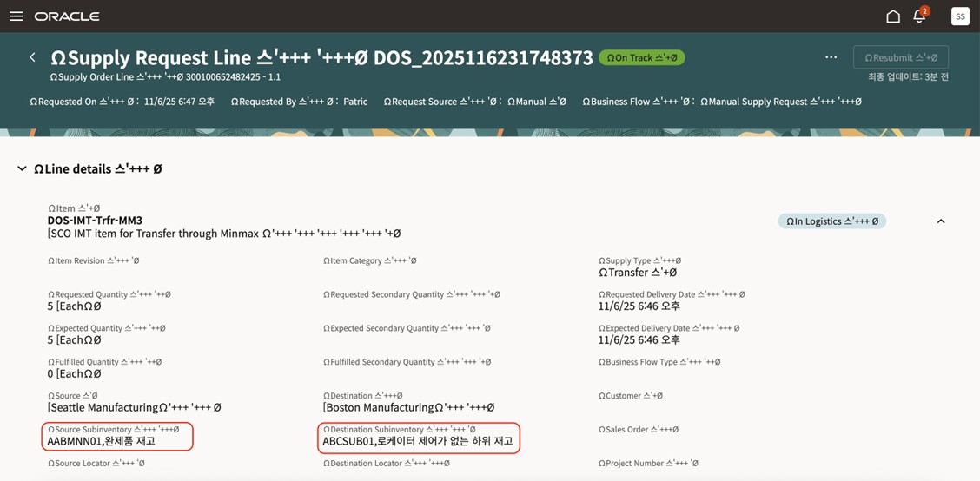Click the Project Number label

pyautogui.click(x=648, y=463)
